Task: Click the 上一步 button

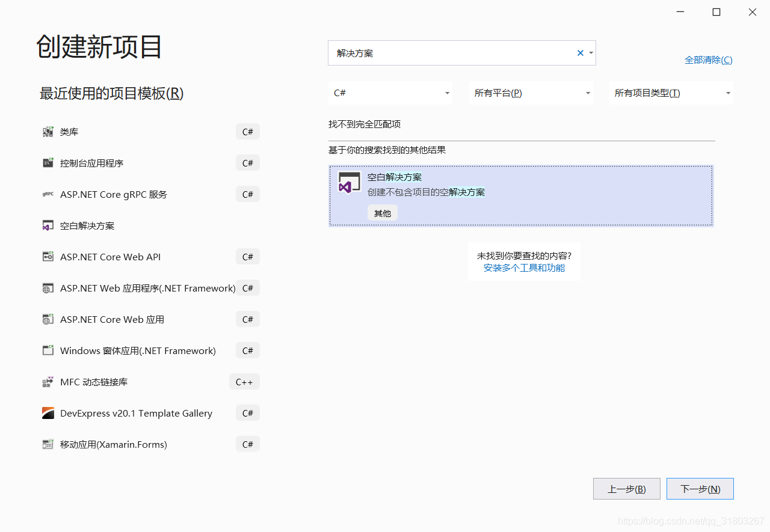Action: 627,489
